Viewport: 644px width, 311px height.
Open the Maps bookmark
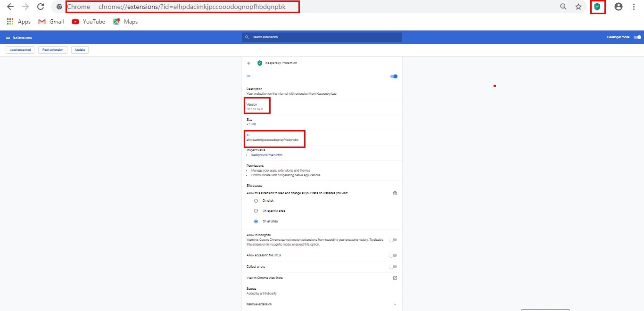click(x=125, y=22)
